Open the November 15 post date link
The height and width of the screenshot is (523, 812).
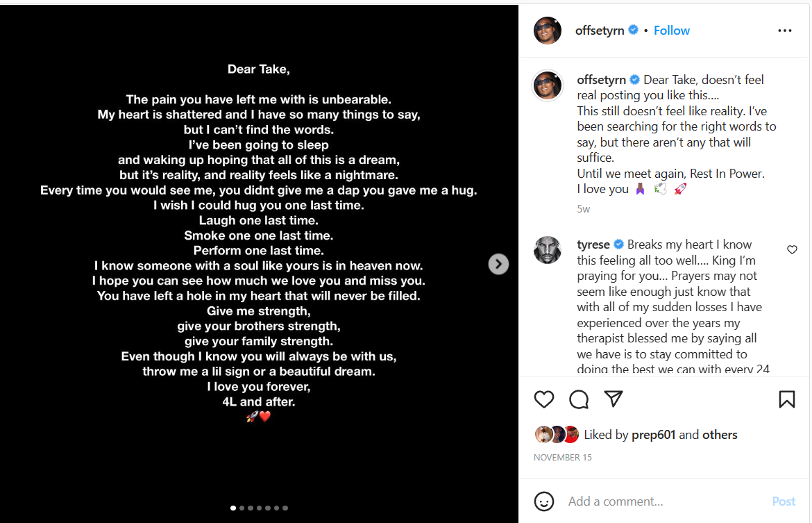point(561,458)
